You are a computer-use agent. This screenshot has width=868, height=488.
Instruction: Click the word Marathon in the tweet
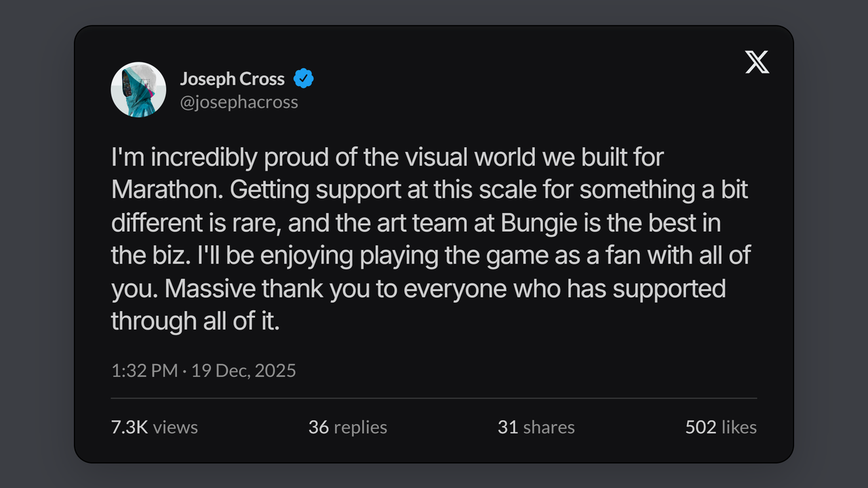(x=167, y=190)
